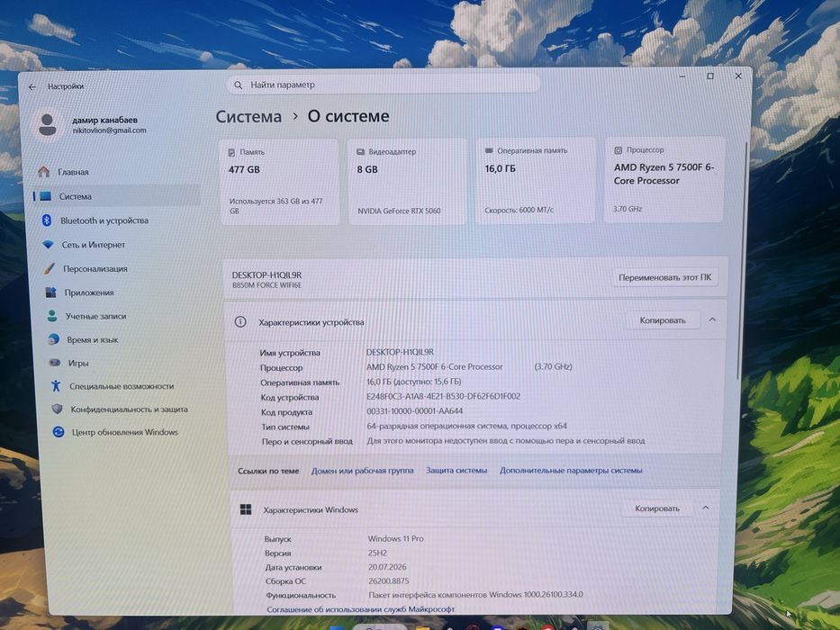
Task: Collapse Характеристики устройства section chevron
Action: tap(712, 319)
